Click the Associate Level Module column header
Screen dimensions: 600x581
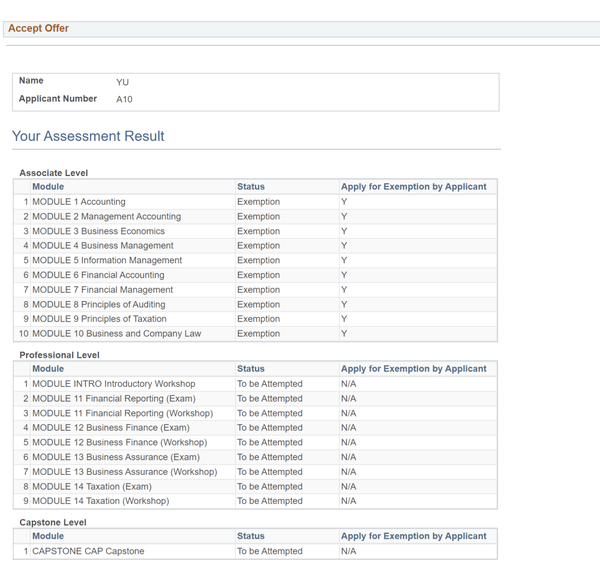pyautogui.click(x=48, y=187)
